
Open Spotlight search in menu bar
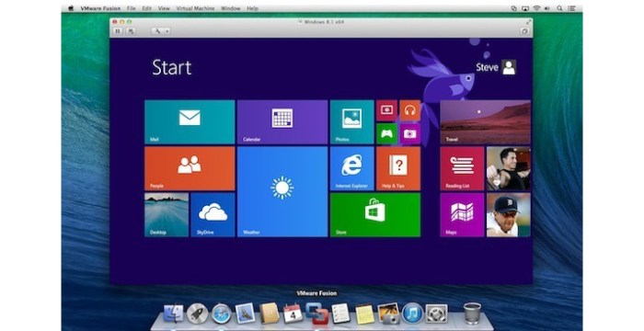pyautogui.click(x=559, y=8)
